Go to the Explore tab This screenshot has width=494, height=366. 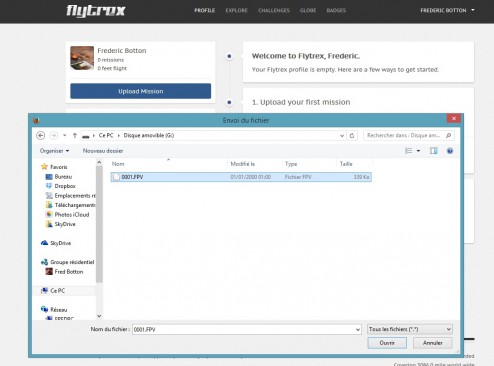[236, 10]
